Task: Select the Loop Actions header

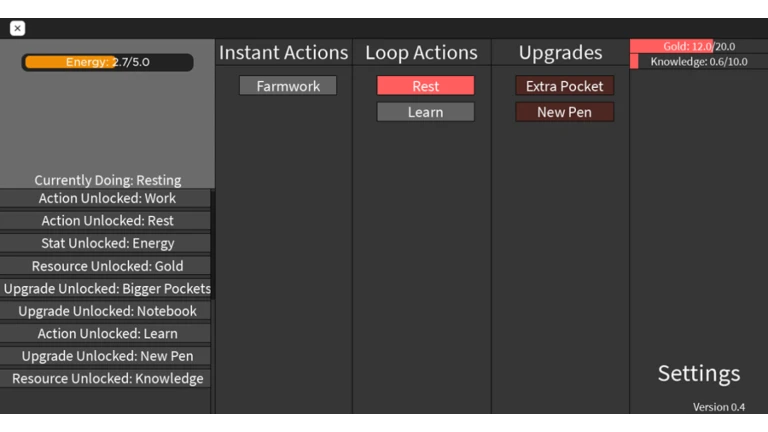Action: 421,52
